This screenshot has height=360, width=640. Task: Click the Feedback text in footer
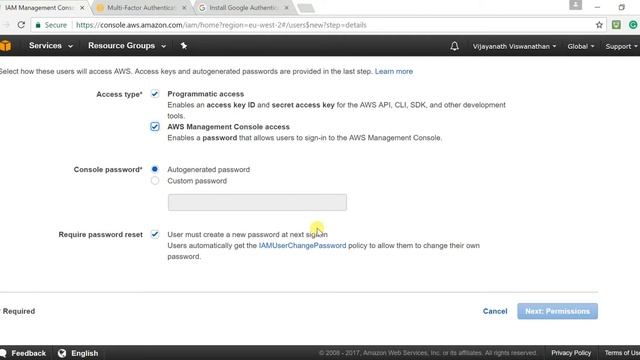pos(29,353)
